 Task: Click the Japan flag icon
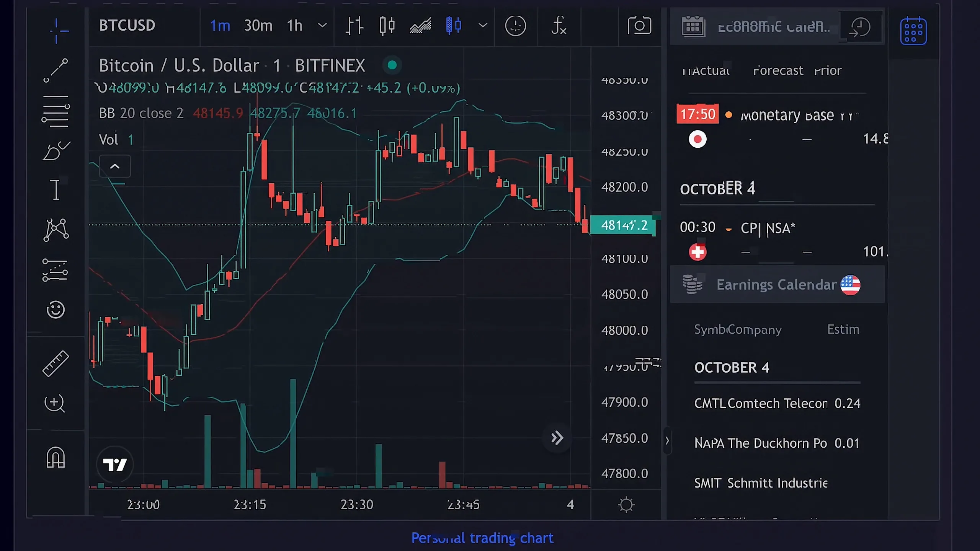(697, 139)
